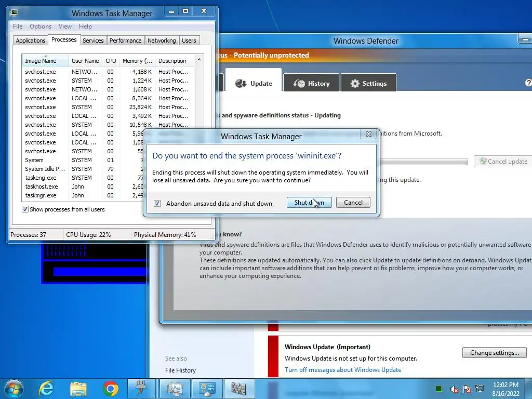Uncheck Abandon unsaved data and shut down
Viewport: 532px width, 399px height.
(x=157, y=203)
